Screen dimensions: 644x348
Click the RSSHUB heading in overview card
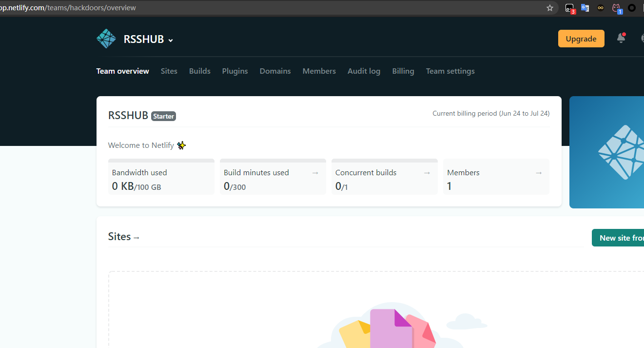pyautogui.click(x=128, y=116)
